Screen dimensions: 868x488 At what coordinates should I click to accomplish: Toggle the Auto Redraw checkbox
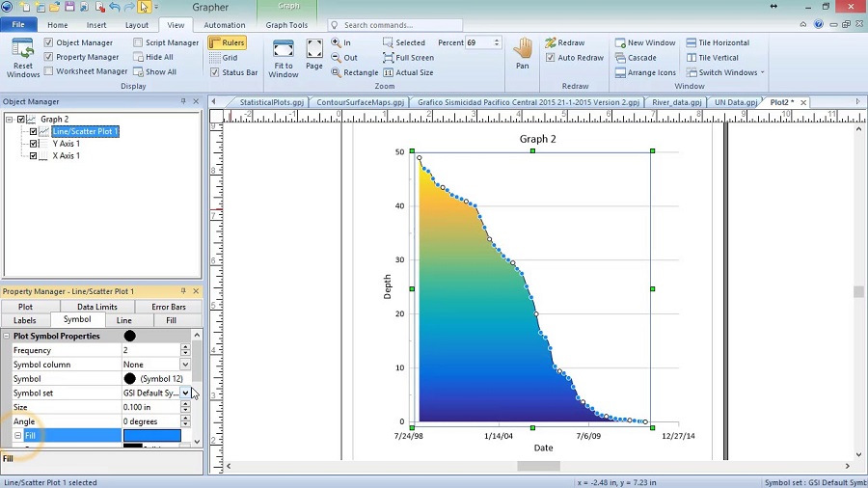point(551,58)
